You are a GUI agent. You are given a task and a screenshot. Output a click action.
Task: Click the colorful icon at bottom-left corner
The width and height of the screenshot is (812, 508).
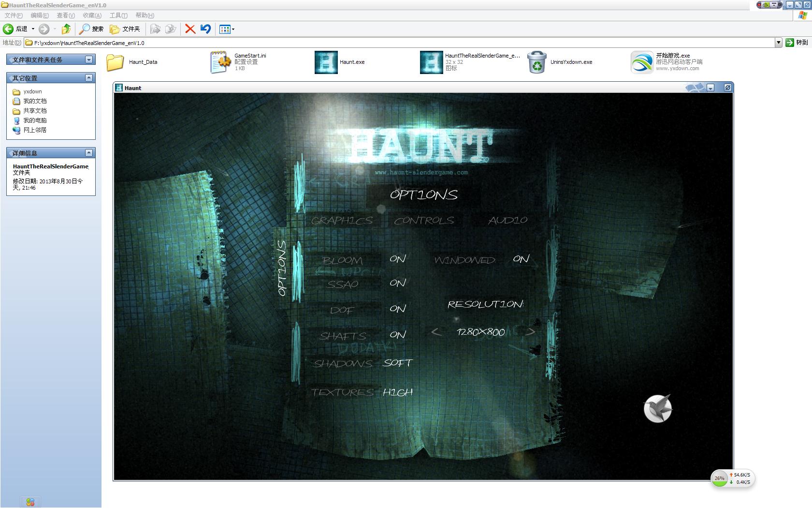click(30, 502)
